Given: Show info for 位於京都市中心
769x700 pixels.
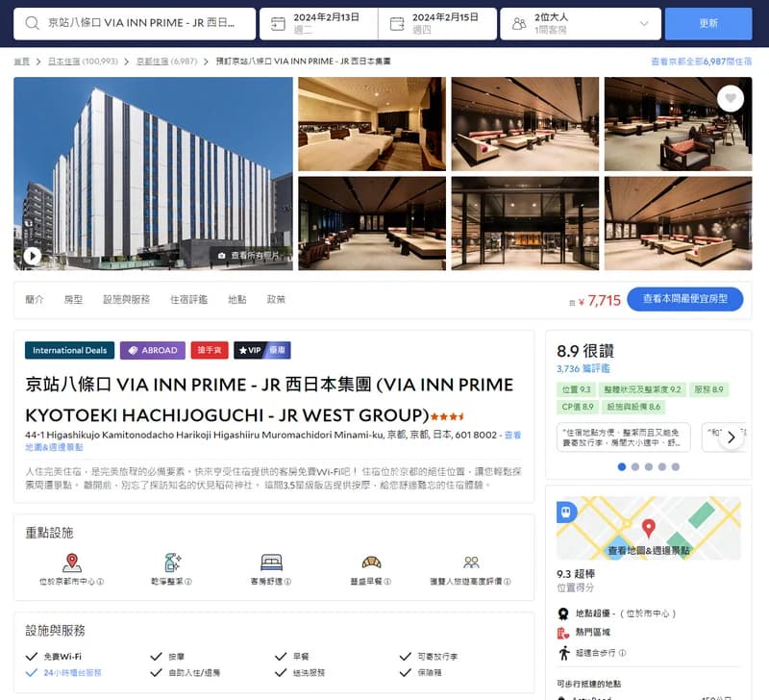Looking at the screenshot, I should (100, 582).
